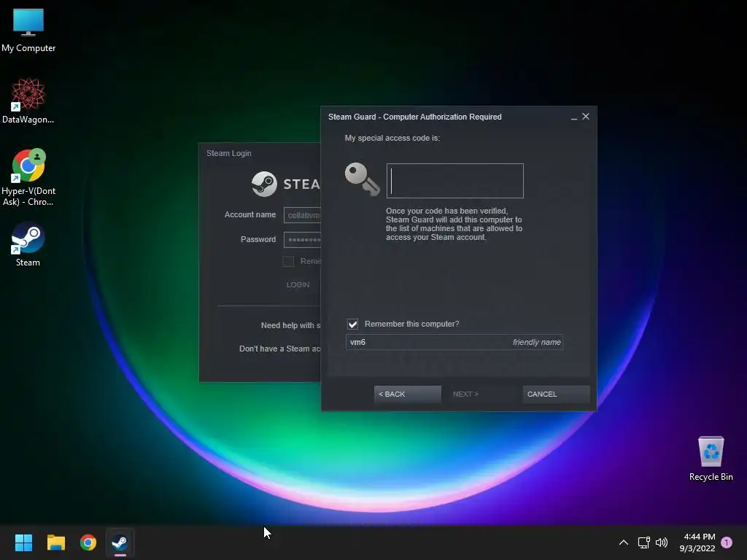Viewport: 747px width, 560px height.
Task: Click the Password field in Steam Login
Action: [x=302, y=239]
